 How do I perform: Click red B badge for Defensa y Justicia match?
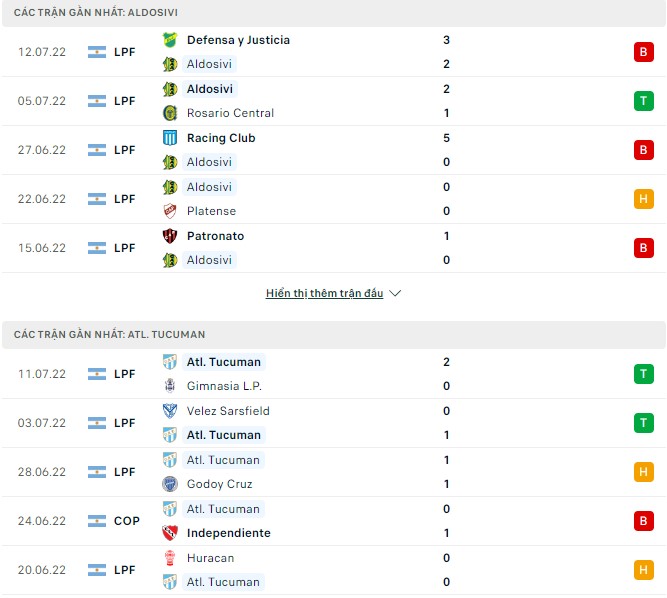click(643, 52)
